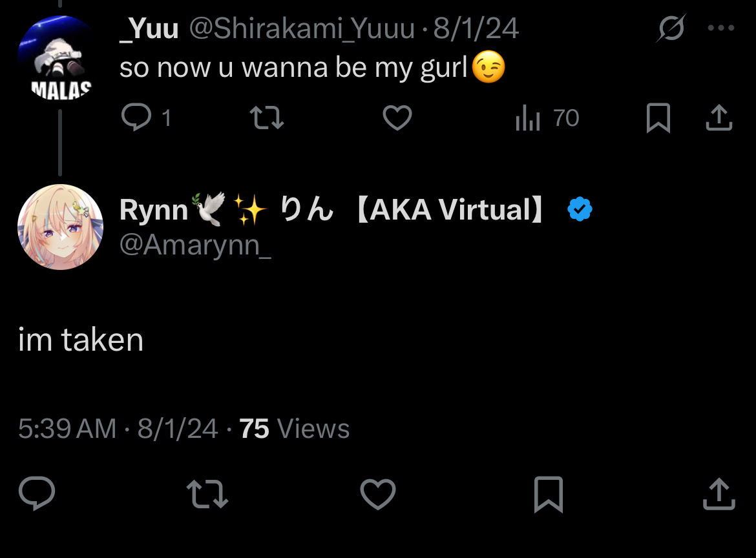This screenshot has width=756, height=558.
Task: Open the @Amarynn_ handle link
Action: (195, 246)
